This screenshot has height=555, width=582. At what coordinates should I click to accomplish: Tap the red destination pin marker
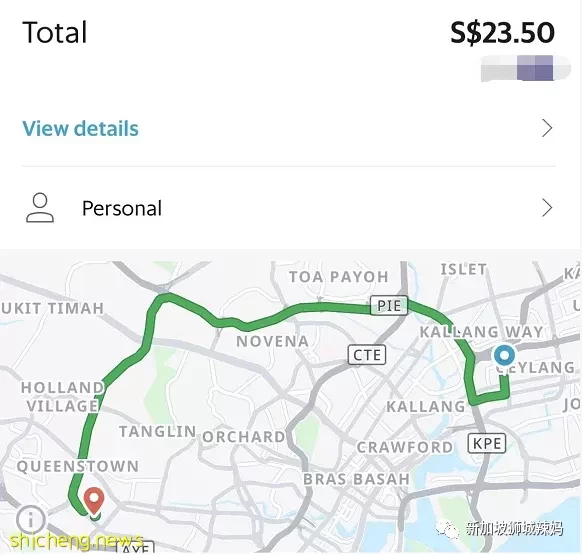coord(94,500)
